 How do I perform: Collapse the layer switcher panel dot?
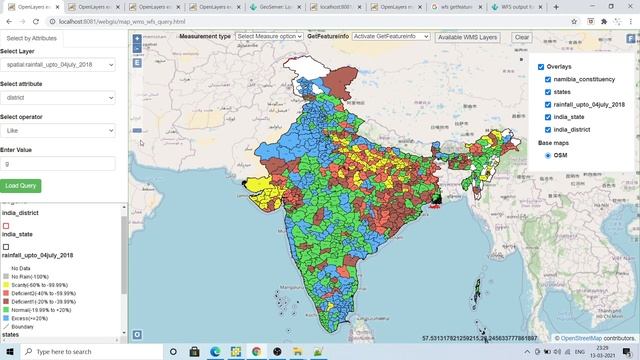521,60
